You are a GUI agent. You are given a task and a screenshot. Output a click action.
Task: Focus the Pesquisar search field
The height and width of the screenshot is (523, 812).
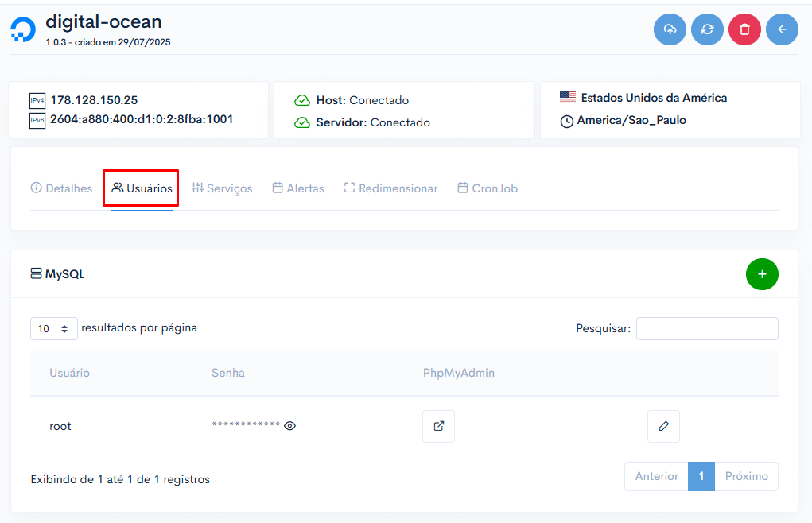(x=707, y=328)
